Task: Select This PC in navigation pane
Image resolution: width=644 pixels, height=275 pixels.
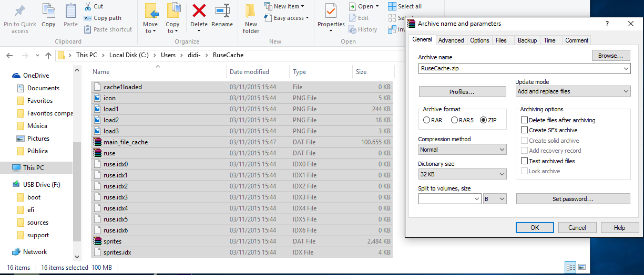Action: point(34,168)
